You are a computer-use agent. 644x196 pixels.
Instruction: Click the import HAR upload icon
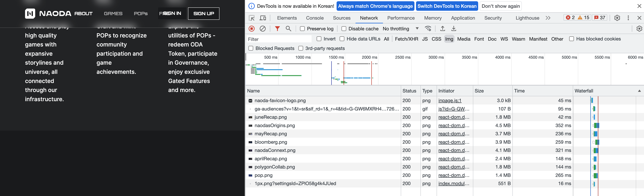pyautogui.click(x=442, y=29)
